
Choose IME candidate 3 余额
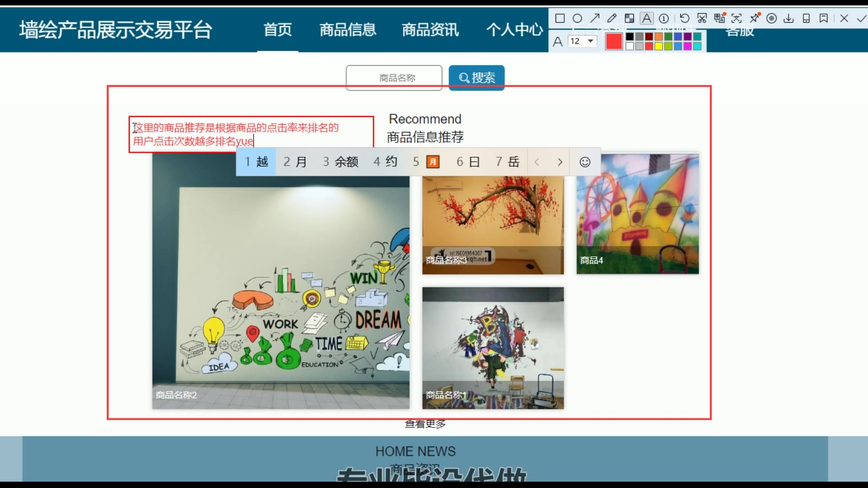340,162
